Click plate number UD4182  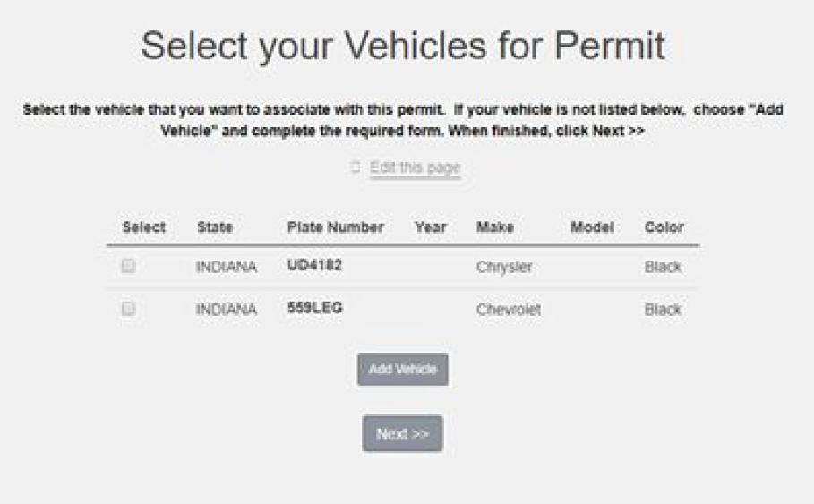click(314, 265)
